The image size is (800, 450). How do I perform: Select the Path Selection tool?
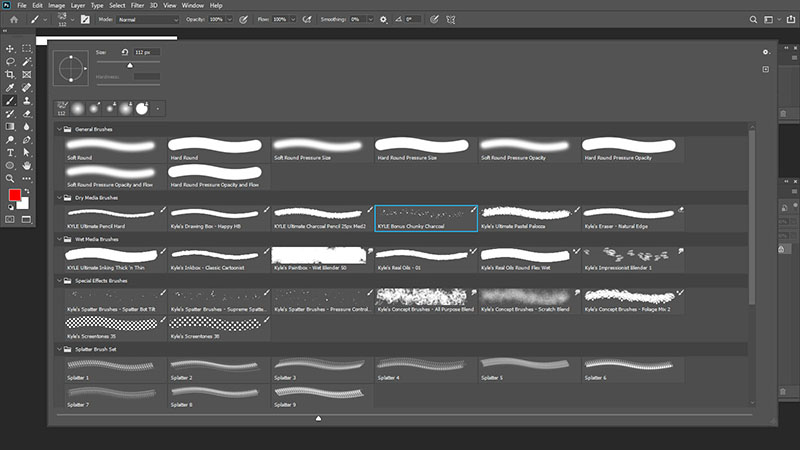[x=27, y=153]
